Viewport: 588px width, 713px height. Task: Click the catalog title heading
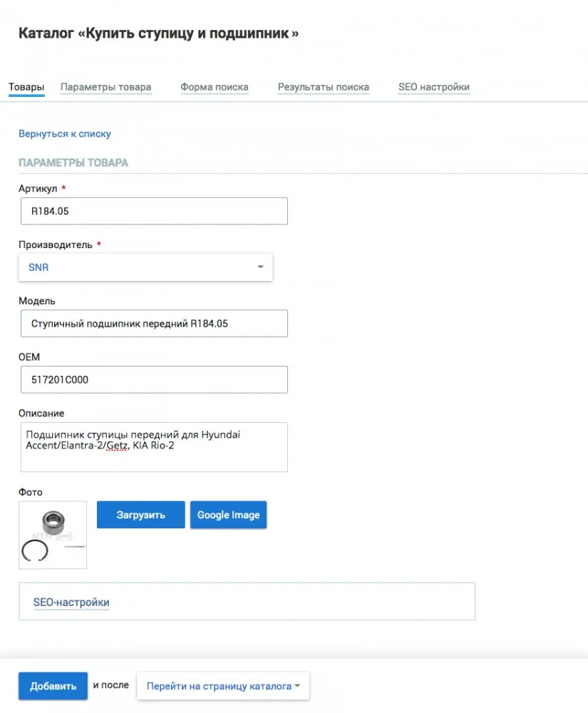[158, 34]
